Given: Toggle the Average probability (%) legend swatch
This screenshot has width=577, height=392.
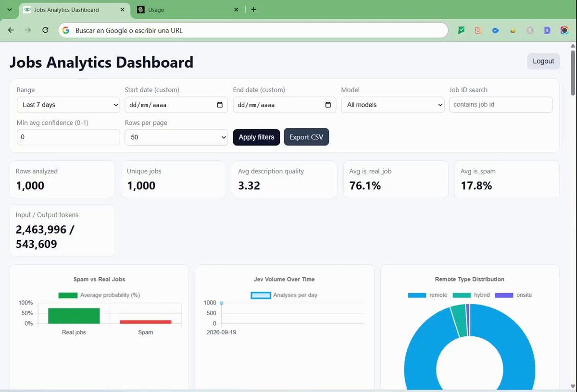Looking at the screenshot, I should tap(68, 295).
